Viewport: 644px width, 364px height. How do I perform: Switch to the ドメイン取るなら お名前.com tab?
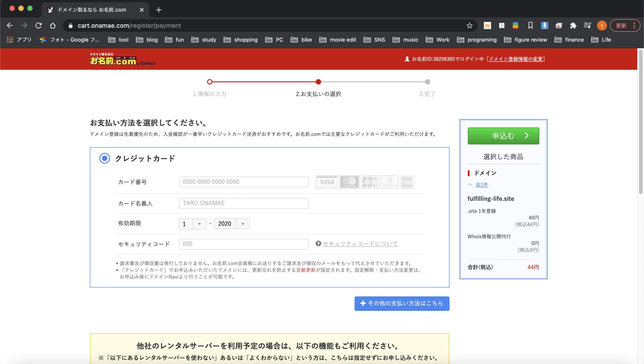pos(92,10)
